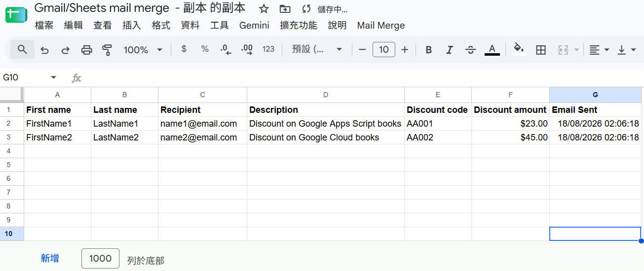Toggle italic formatting

pyautogui.click(x=450, y=49)
